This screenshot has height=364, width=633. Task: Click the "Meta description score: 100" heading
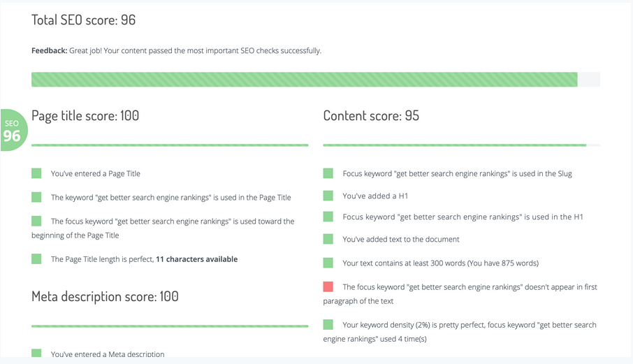point(105,296)
